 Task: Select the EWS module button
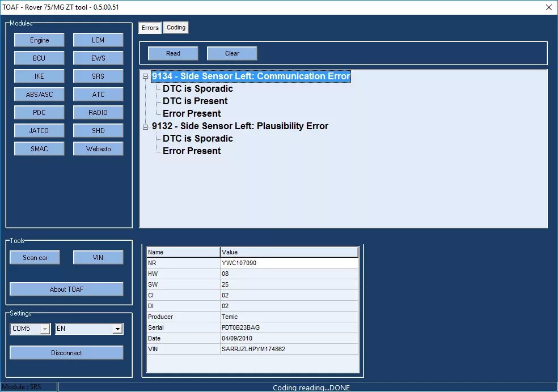pos(98,58)
